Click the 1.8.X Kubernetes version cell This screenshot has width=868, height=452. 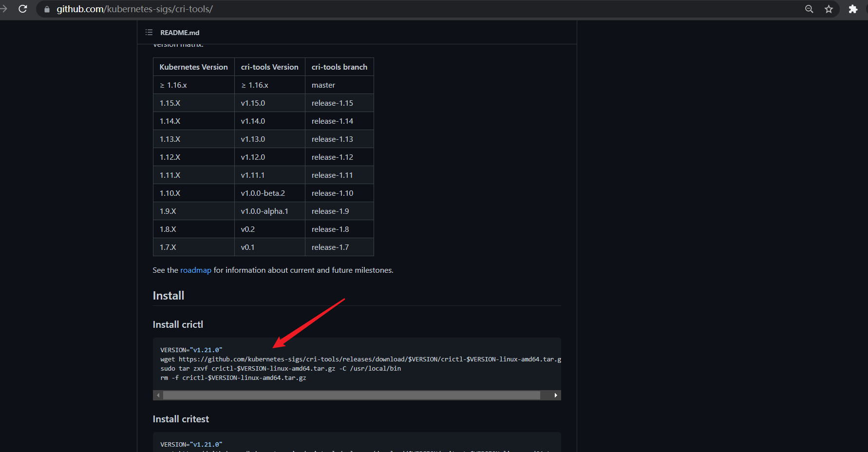pyautogui.click(x=194, y=229)
